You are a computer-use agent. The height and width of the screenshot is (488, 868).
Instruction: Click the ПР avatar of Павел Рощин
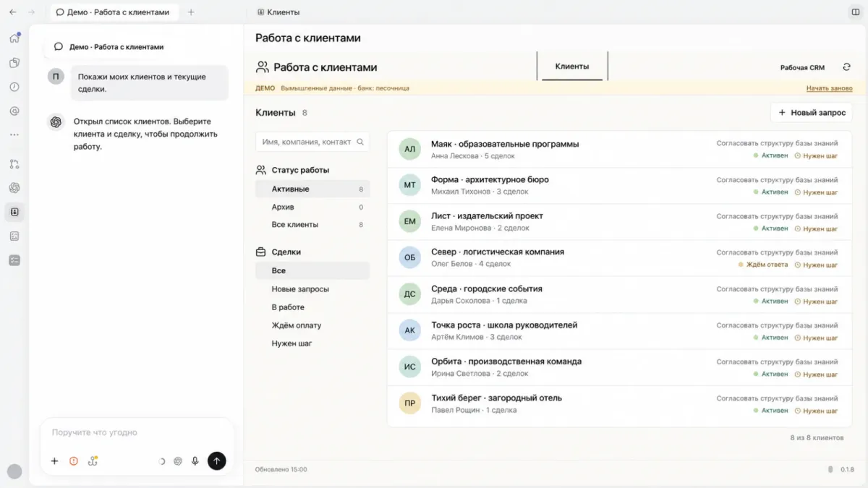tap(410, 403)
